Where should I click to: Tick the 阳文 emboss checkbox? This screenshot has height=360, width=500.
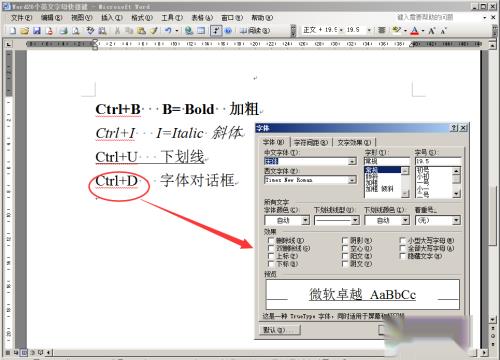345,256
